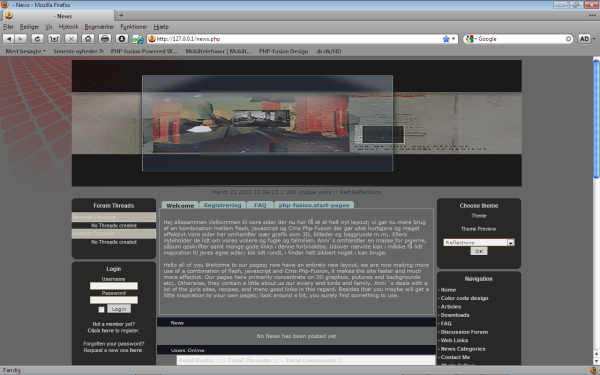This screenshot has width=600, height=375.
Task: Click the Print toolbar icon
Action: tap(105, 39)
